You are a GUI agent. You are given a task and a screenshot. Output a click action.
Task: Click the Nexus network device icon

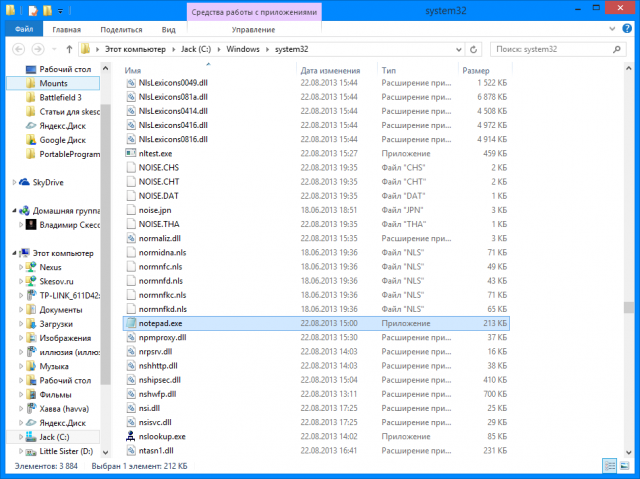(31, 267)
